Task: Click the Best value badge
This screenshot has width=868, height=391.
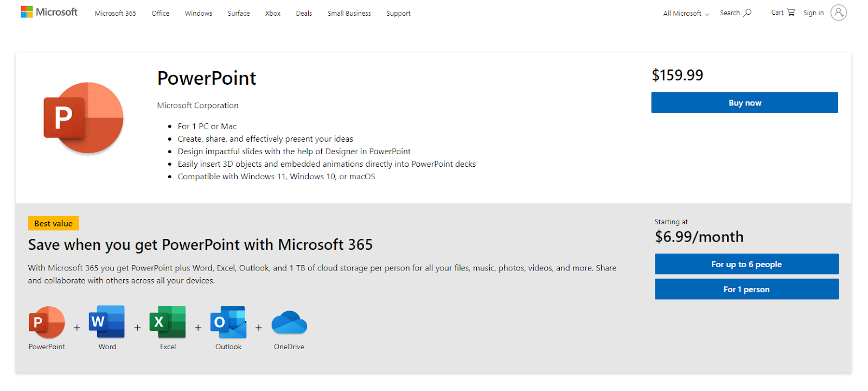Action: pyautogui.click(x=54, y=223)
